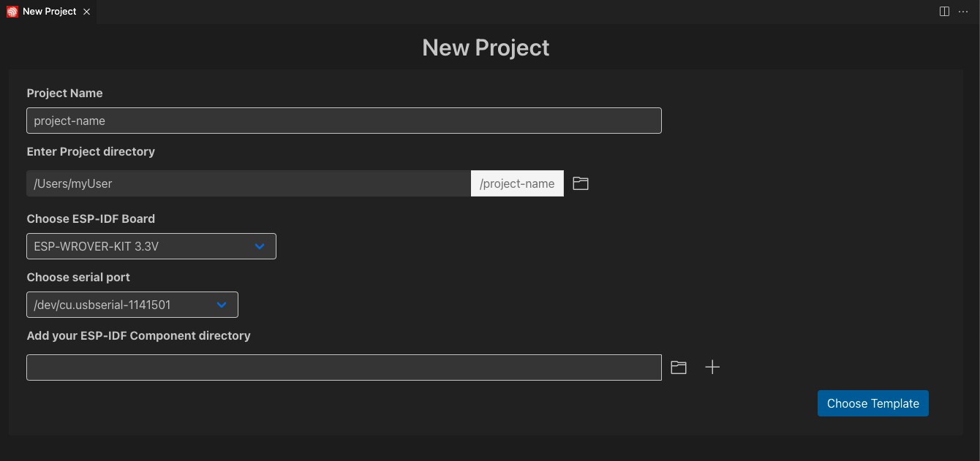The image size is (980, 461).
Task: Click inside the project-name input field
Action: (344, 121)
